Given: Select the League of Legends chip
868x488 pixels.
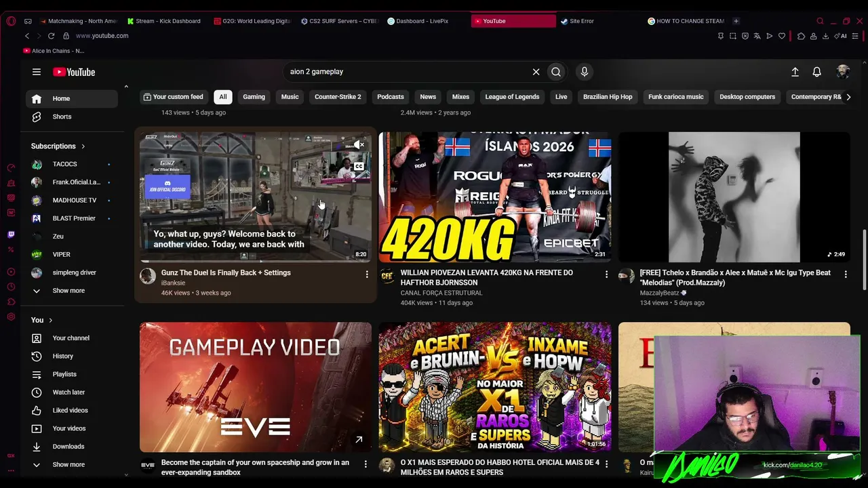Looking at the screenshot, I should [512, 97].
